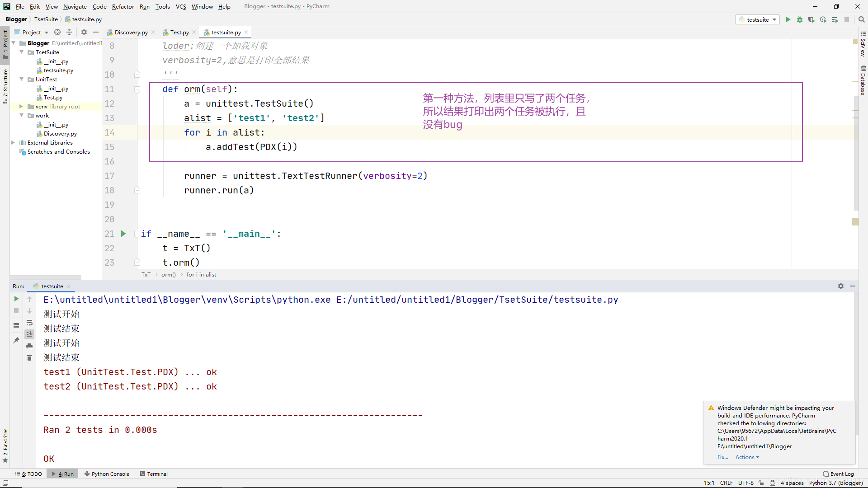The height and width of the screenshot is (488, 868).
Task: Toggle the 1: Project side tab
Action: [5, 44]
